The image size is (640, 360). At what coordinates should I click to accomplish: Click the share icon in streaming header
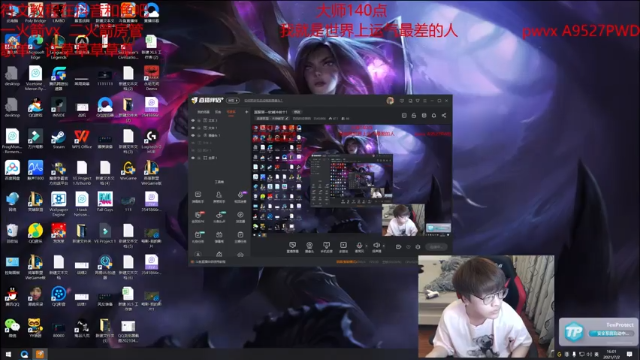pos(444,116)
